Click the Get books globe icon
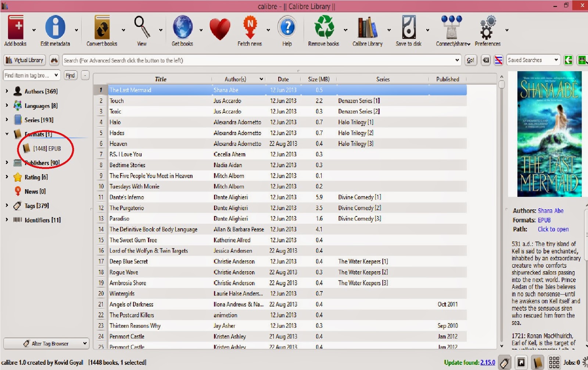The image size is (588, 370). (x=182, y=27)
